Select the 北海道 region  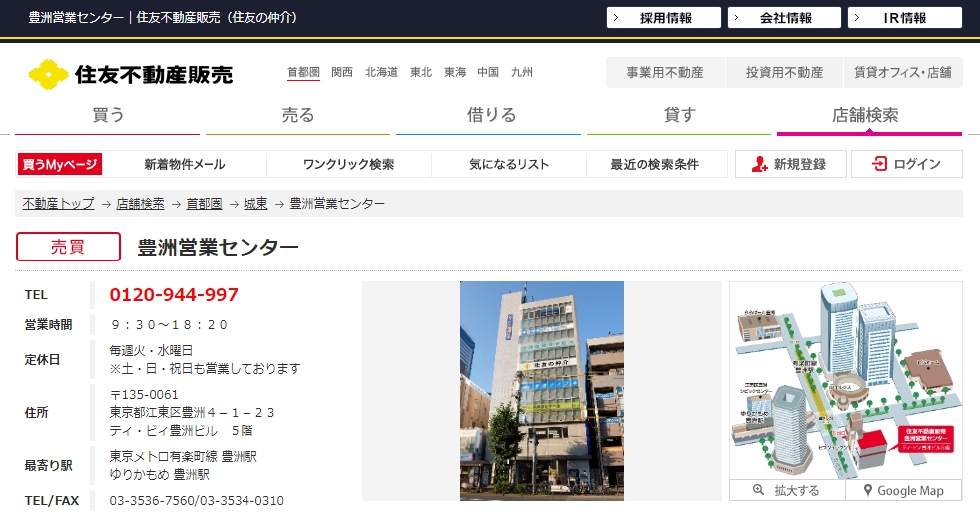pos(382,72)
